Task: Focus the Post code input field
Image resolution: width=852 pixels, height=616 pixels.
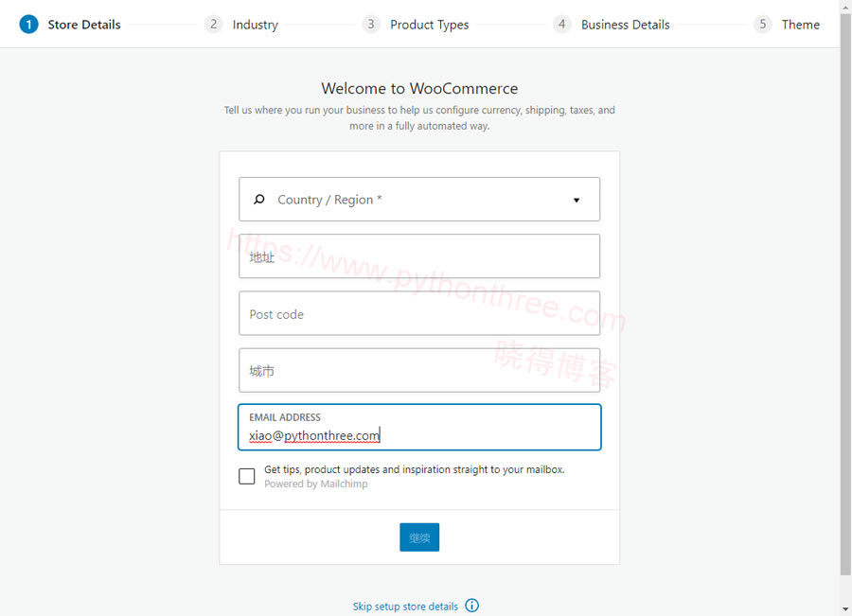Action: pos(419,313)
